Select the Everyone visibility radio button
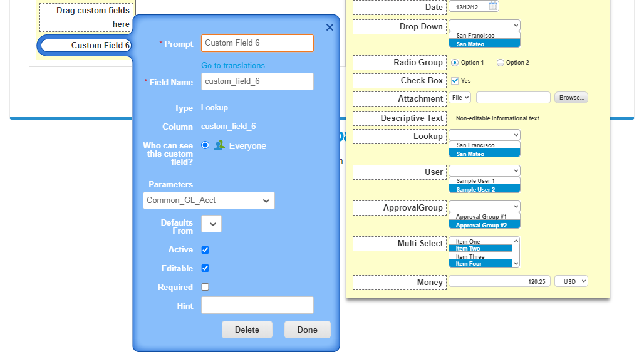This screenshot has height=354, width=644. (x=205, y=145)
